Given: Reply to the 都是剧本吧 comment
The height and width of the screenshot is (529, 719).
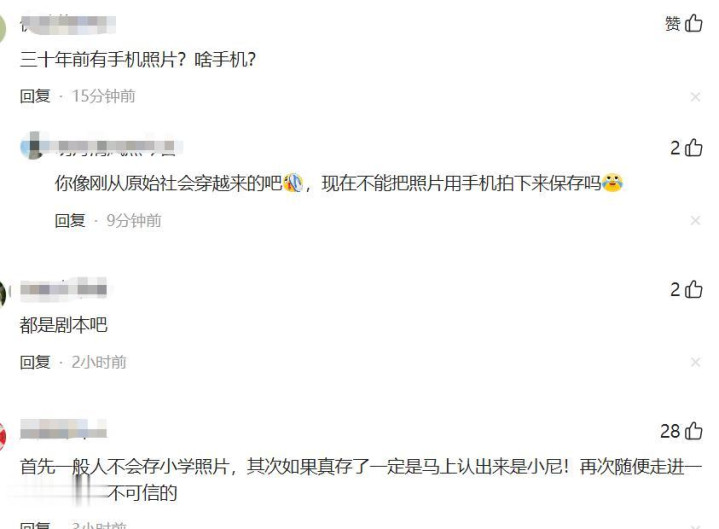Looking at the screenshot, I should pyautogui.click(x=35, y=362).
